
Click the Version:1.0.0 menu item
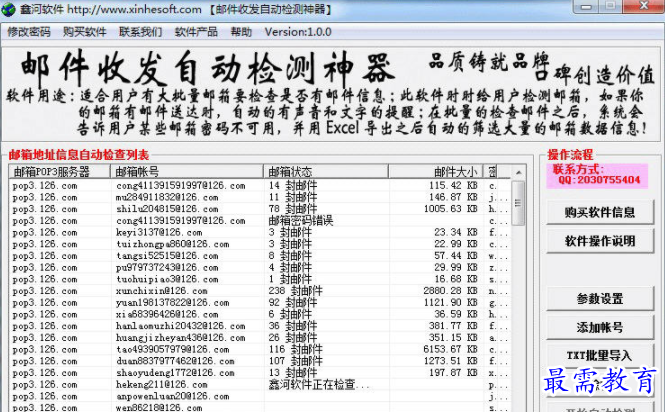(x=298, y=32)
